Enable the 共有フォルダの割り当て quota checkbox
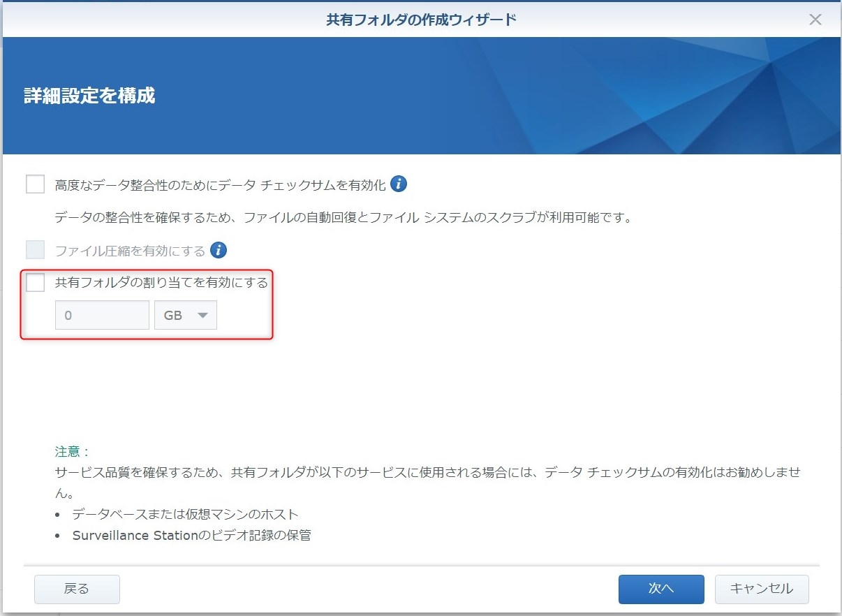Screen dimensions: 842x616 tap(35, 283)
